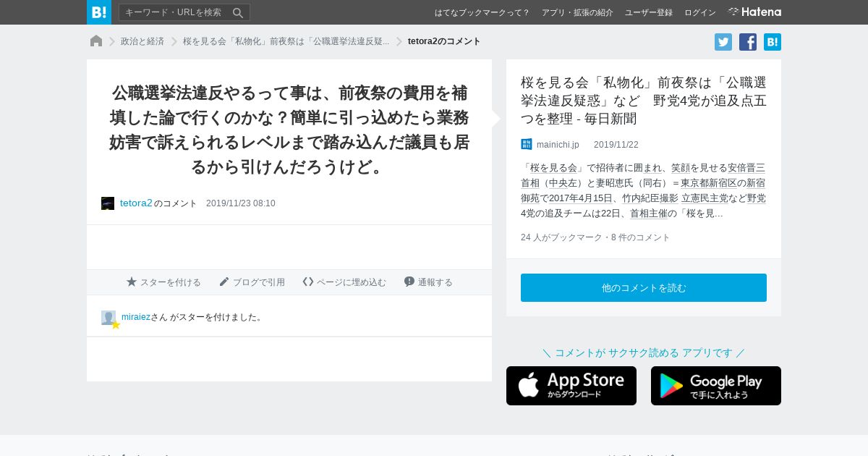Click ブログで引用 option

pos(252,282)
